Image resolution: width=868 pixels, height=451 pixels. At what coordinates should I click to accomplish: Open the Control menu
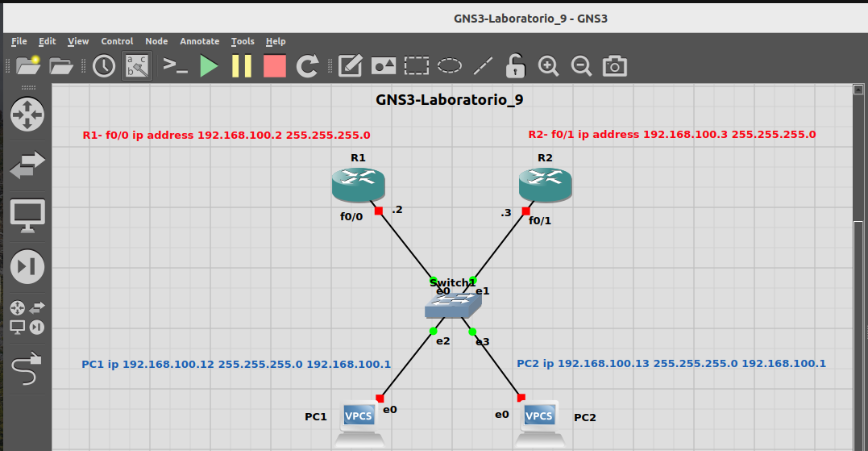[x=117, y=41]
